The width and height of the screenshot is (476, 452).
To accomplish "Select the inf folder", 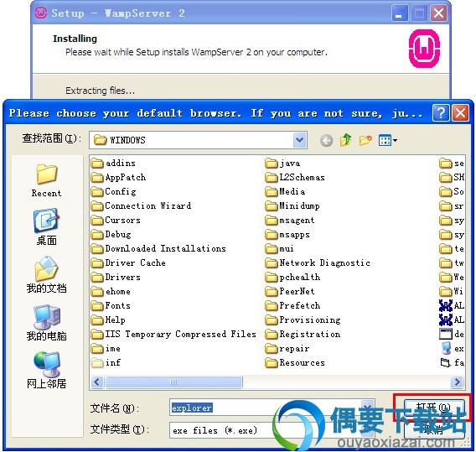I will click(x=106, y=363).
